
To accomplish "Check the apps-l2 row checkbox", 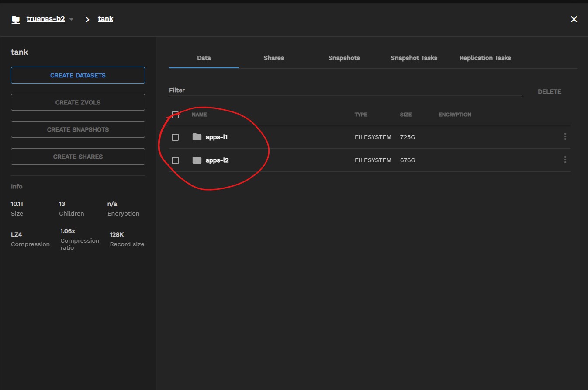I will coord(175,160).
